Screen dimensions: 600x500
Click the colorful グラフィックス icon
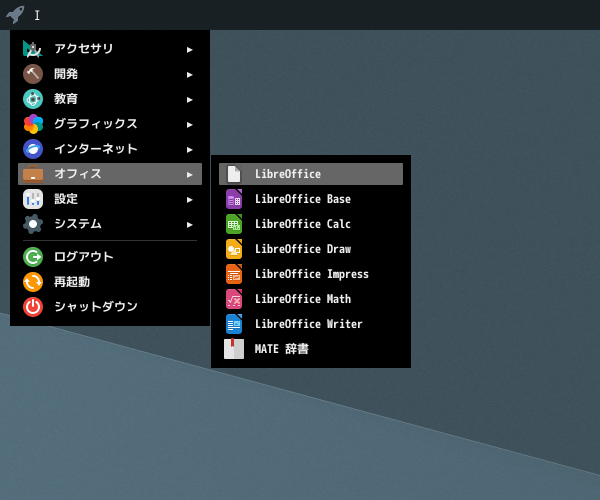coord(33,124)
